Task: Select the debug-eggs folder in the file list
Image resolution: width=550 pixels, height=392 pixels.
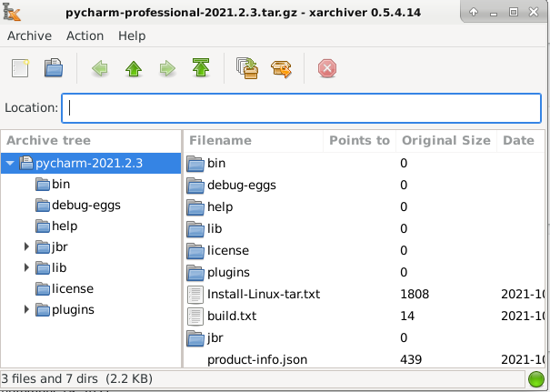Action: click(x=365, y=185)
